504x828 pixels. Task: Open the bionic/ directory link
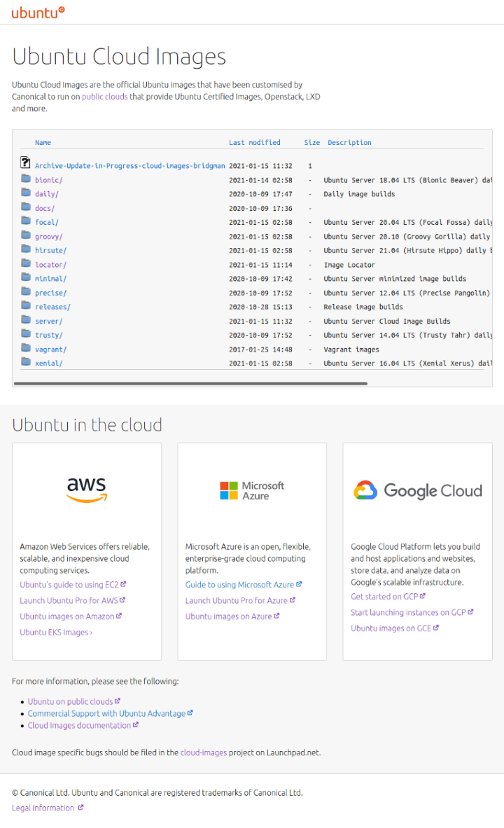(x=48, y=180)
